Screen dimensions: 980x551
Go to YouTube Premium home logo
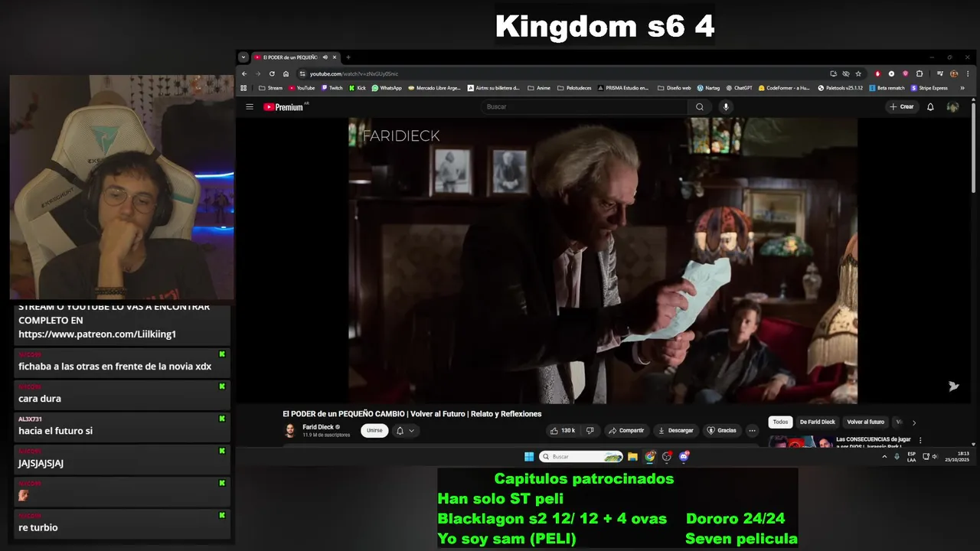(x=283, y=107)
